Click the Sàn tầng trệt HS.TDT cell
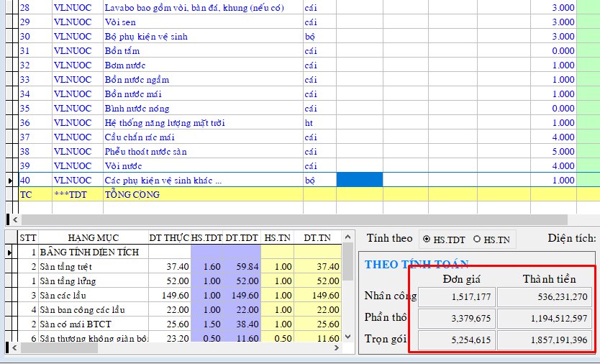The image size is (600, 364). pyautogui.click(x=206, y=267)
